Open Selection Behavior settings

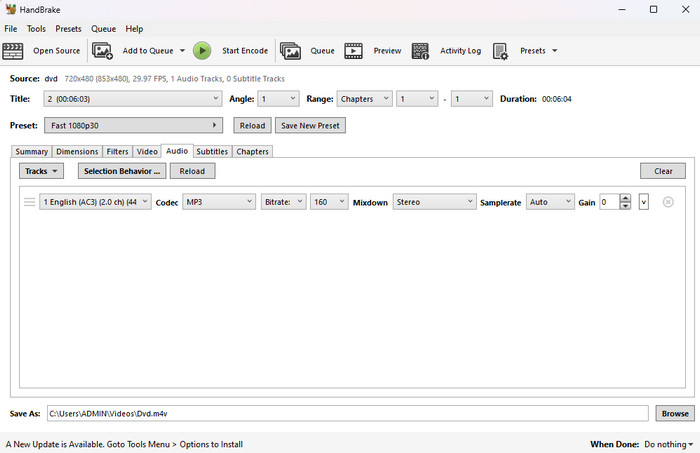coord(122,171)
